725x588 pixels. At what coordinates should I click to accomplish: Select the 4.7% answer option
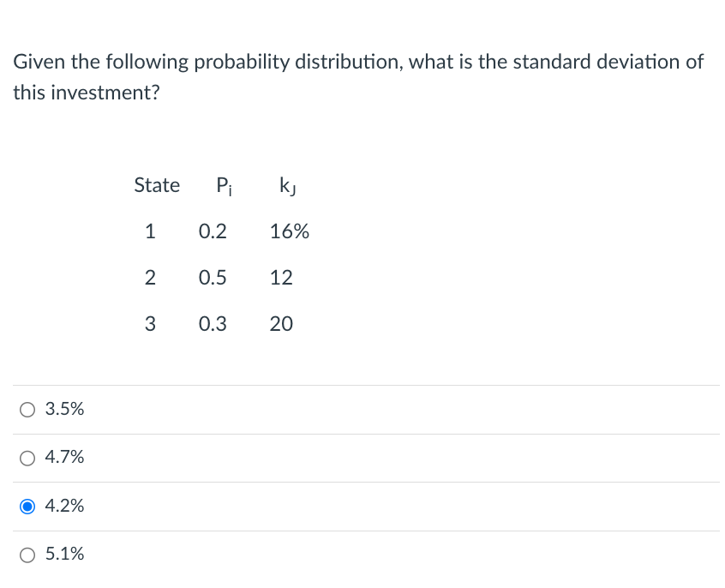click(27, 458)
